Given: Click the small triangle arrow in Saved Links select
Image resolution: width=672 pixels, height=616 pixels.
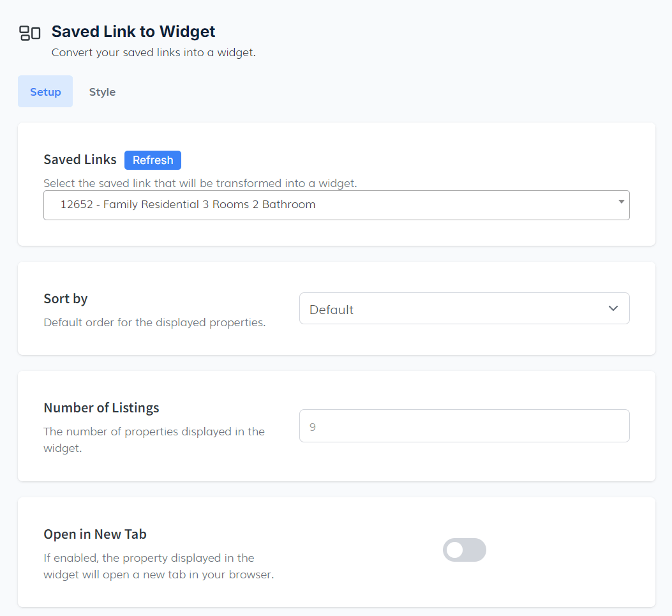Looking at the screenshot, I should [621, 202].
